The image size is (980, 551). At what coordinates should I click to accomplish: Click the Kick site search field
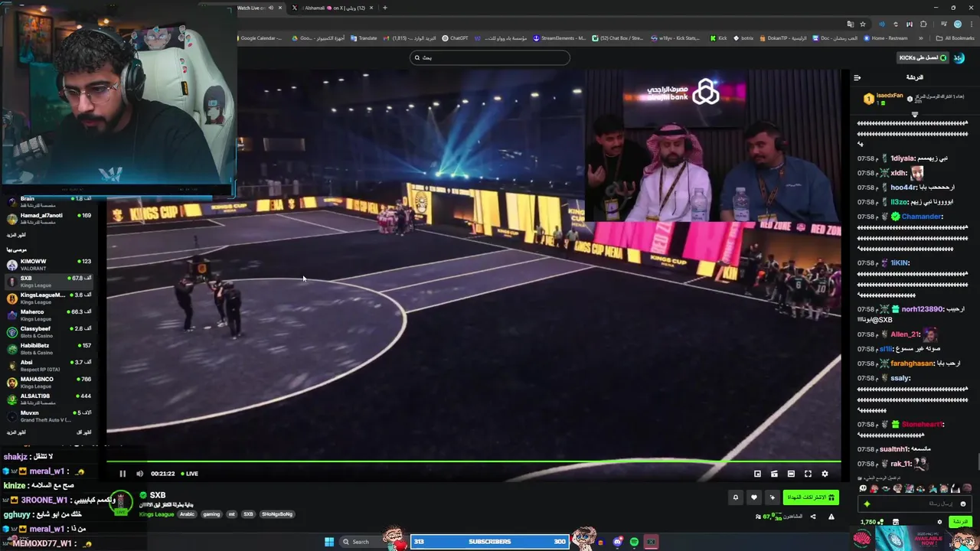(x=490, y=57)
